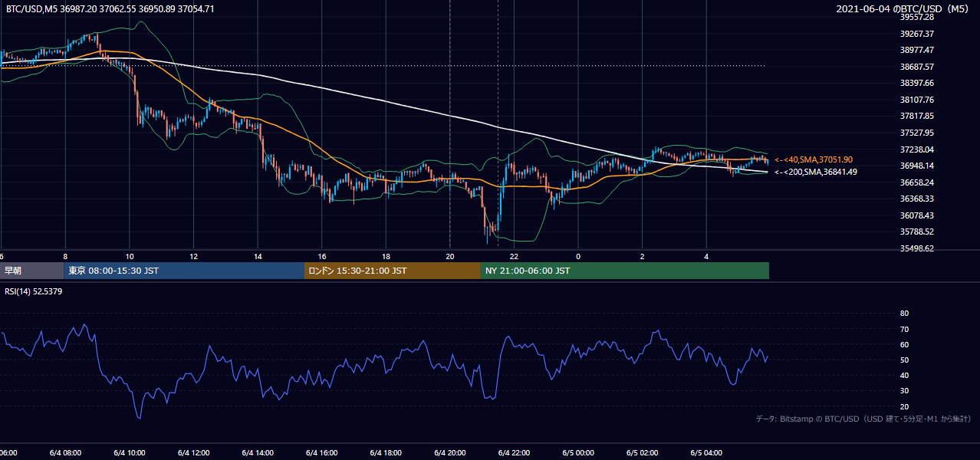
Task: Click the 6/4 22:00 date axis label
Action: [514, 453]
